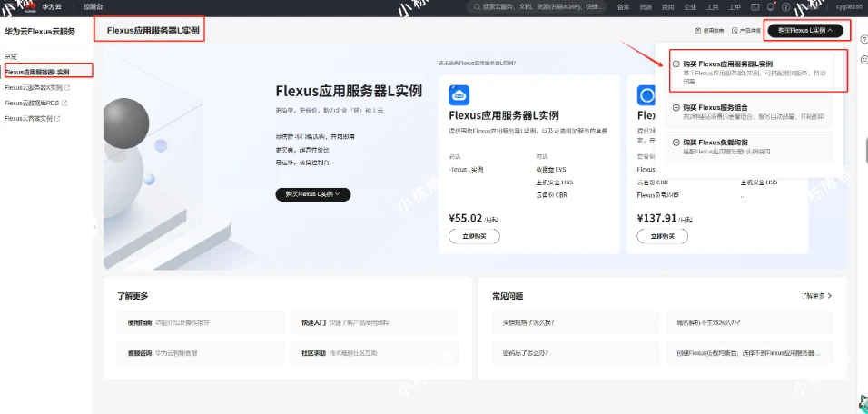The image size is (868, 414).
Task: Click the ¥55.02 price text
Action: (x=466, y=218)
